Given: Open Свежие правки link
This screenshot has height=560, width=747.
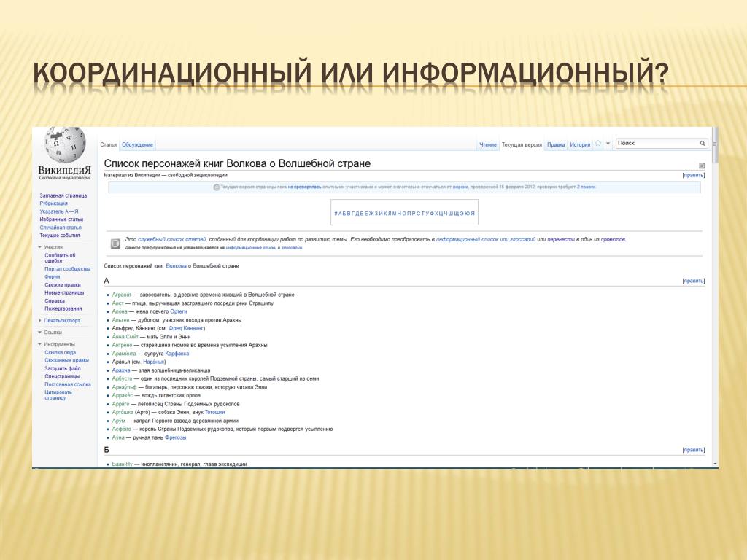Looking at the screenshot, I should point(63,285).
